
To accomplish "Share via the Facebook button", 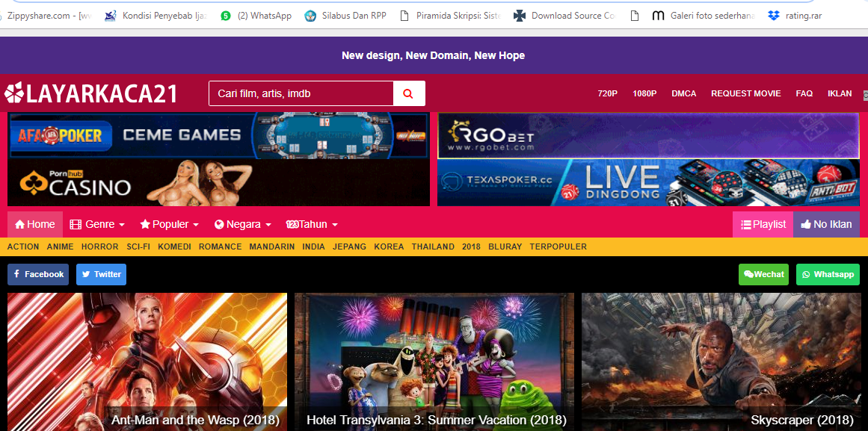I will (x=38, y=274).
